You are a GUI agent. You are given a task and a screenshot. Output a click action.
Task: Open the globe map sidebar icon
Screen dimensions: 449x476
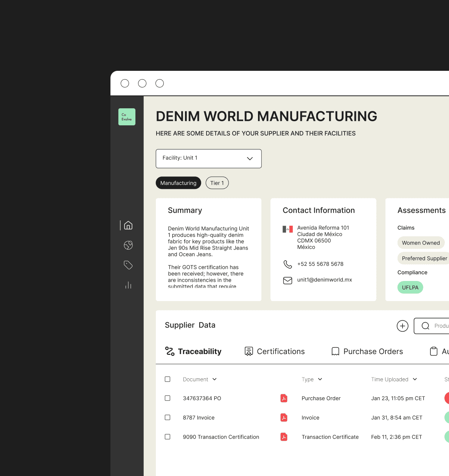(x=128, y=245)
